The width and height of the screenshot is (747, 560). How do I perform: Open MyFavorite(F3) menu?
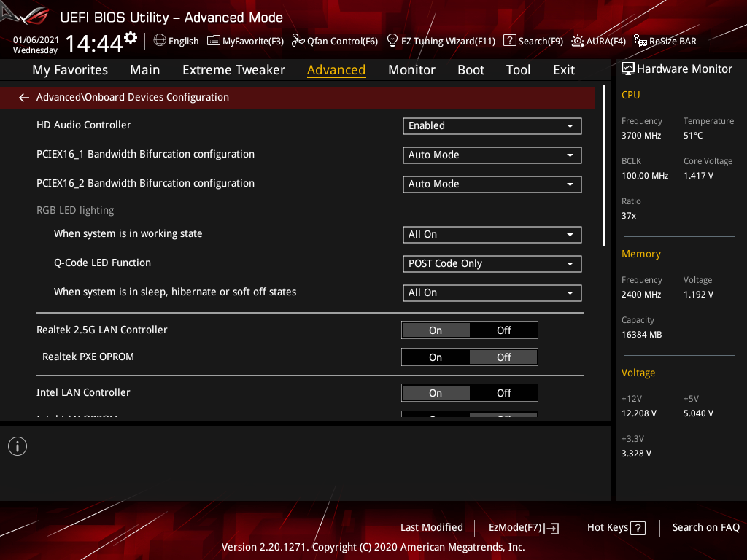(x=246, y=41)
